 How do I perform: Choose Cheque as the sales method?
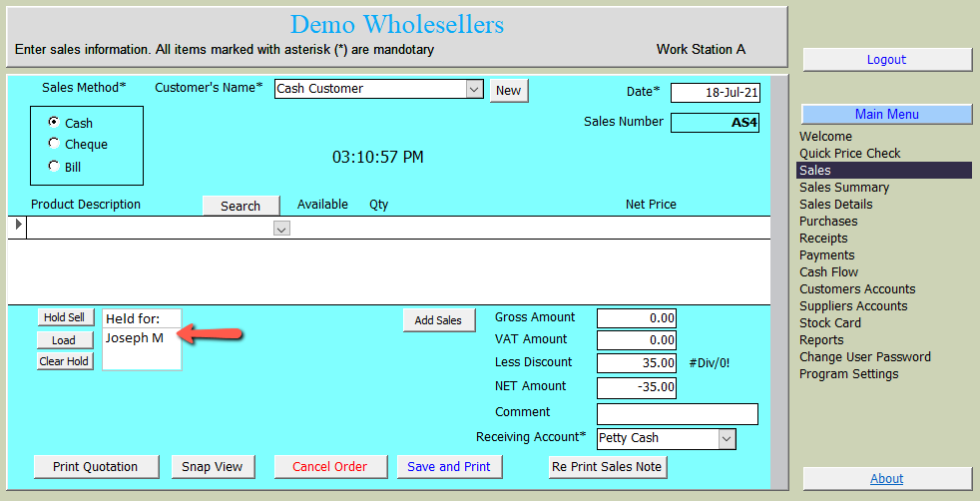click(54, 144)
